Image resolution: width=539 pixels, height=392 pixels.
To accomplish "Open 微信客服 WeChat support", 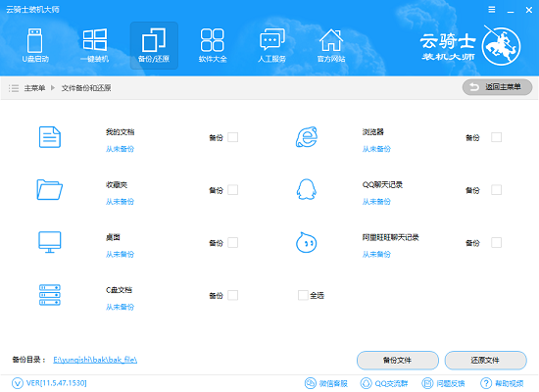I will point(326,383).
